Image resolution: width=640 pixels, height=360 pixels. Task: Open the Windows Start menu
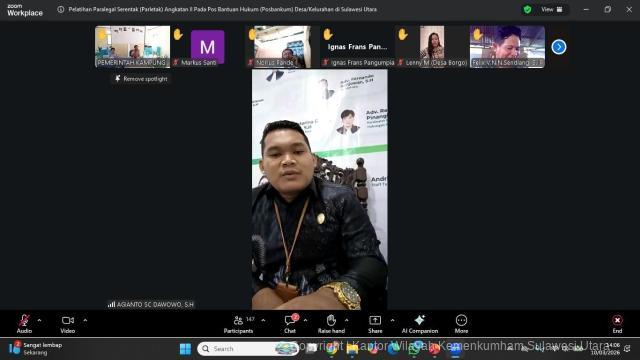[185, 349]
